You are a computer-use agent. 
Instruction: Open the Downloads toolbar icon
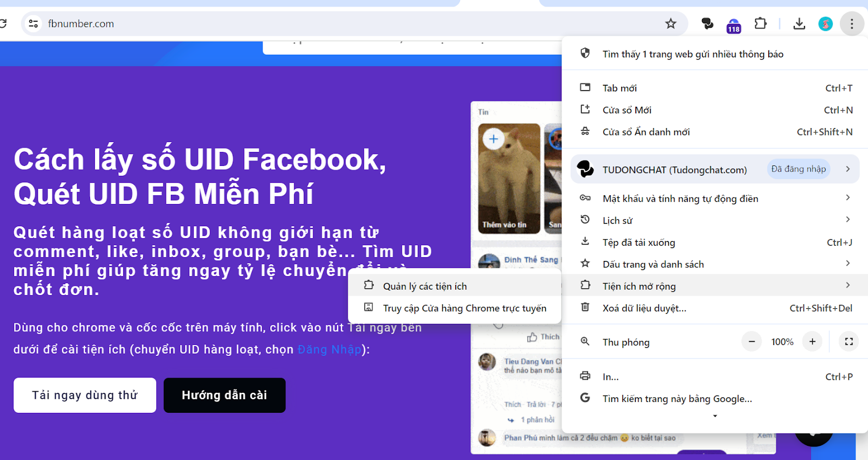pos(799,24)
